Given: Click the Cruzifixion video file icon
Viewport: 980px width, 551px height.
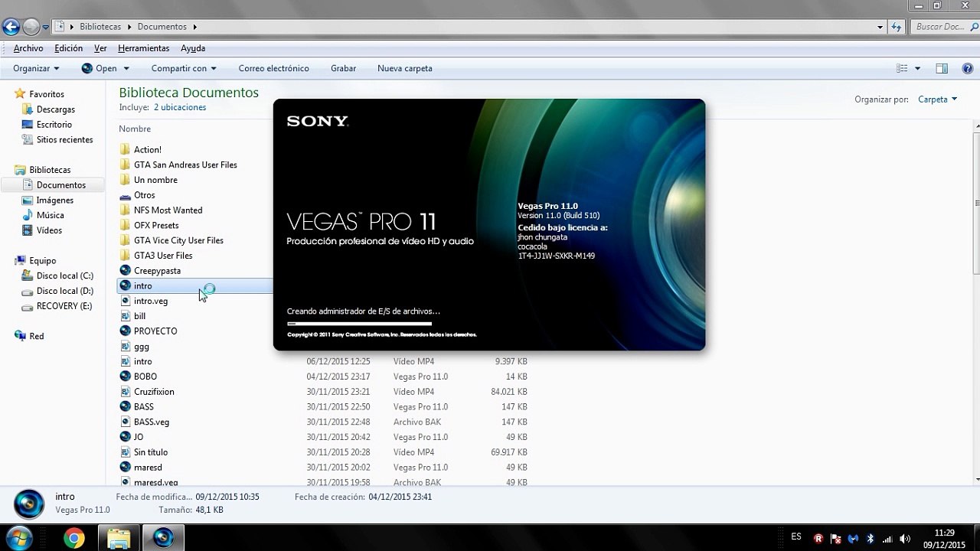Looking at the screenshot, I should tap(126, 392).
